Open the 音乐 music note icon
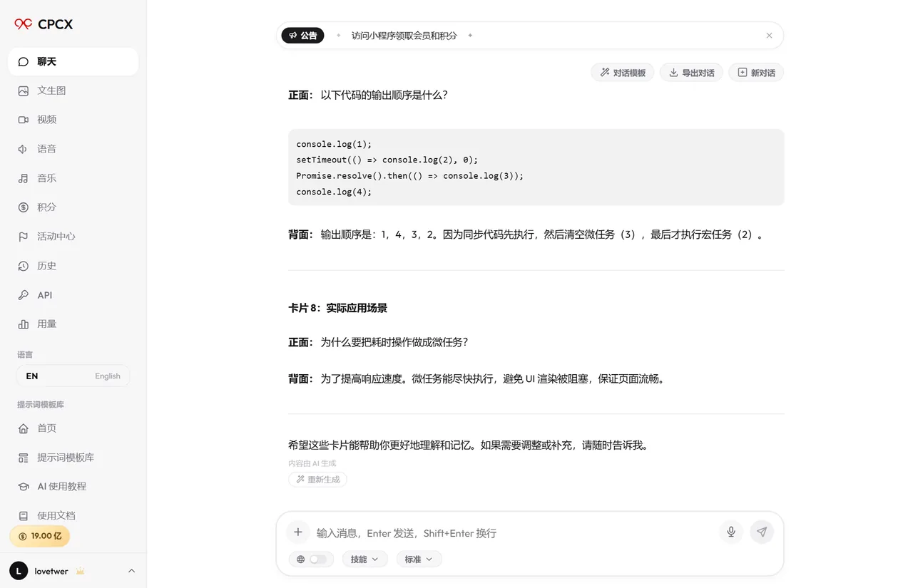Viewport: 913px width, 588px height. pos(24,178)
